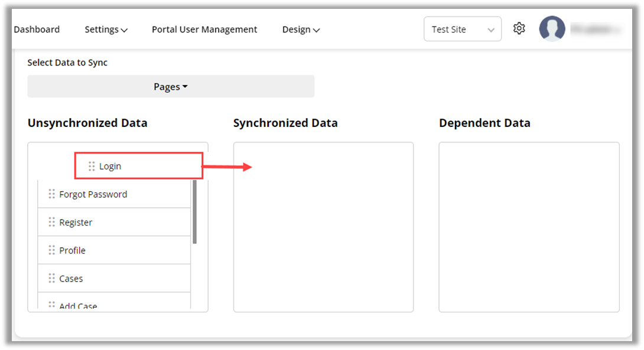Open the user profile avatar
This screenshot has height=350, width=644.
coord(552,29)
